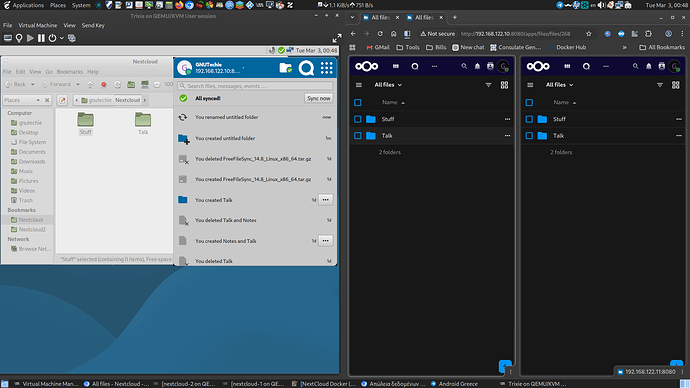
Task: Open notifications bell in right Nextcloud pane
Action: (649, 66)
